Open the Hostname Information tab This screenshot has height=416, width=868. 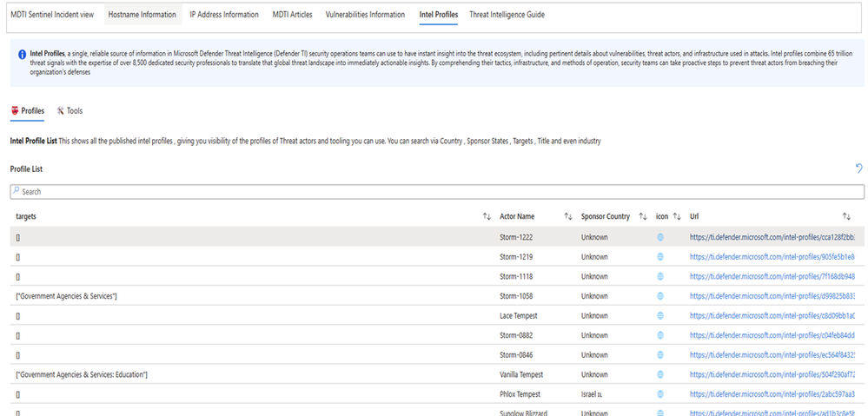[x=142, y=15]
